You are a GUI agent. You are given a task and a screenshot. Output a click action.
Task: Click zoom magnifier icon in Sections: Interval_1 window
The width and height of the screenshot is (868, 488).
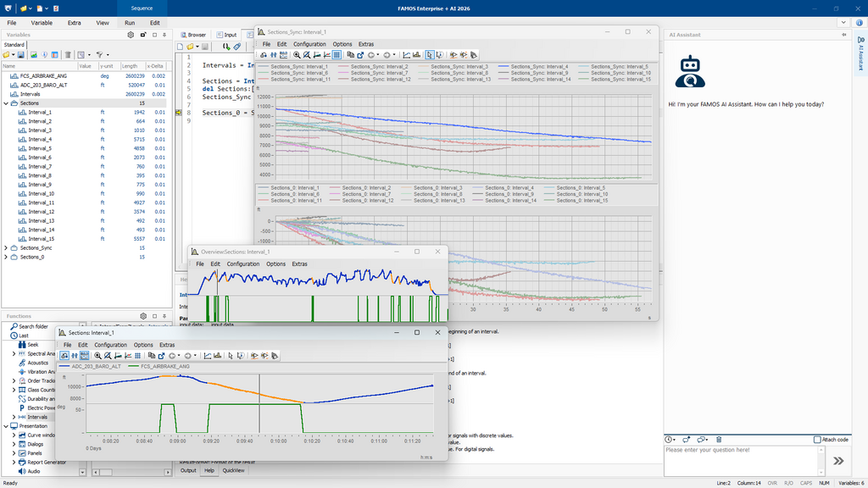(x=98, y=356)
